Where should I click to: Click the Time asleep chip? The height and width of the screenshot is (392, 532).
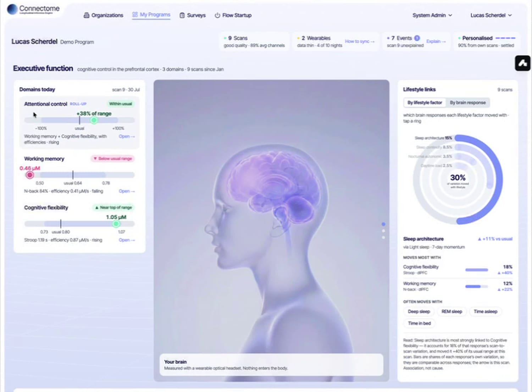486,311
